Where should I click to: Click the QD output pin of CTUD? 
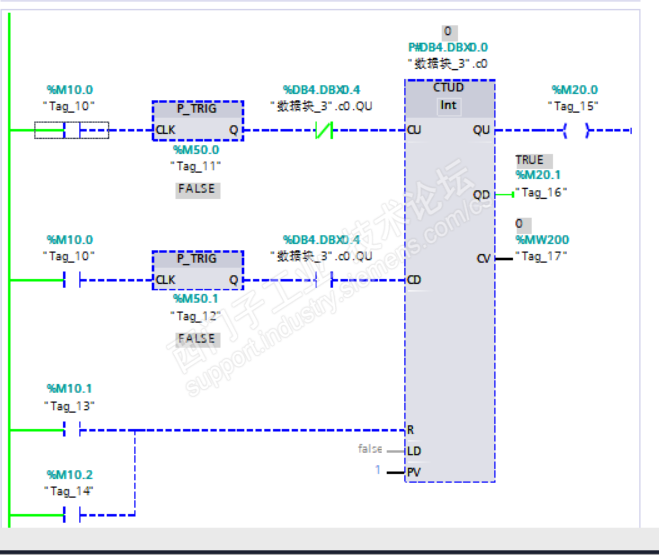[482, 195]
